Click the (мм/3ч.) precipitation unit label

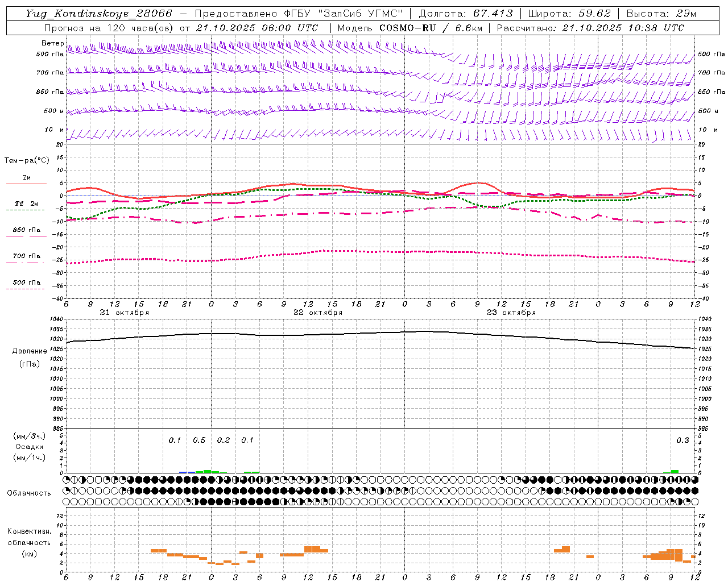[x=30, y=436]
